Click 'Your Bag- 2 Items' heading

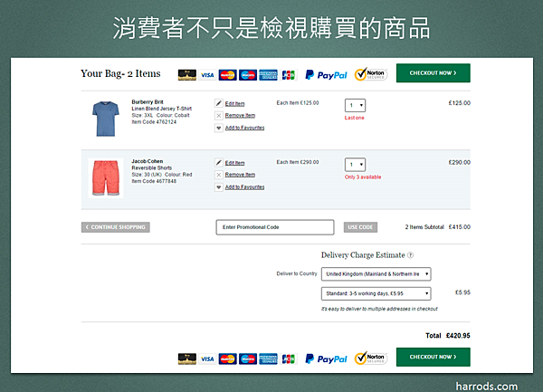[120, 73]
